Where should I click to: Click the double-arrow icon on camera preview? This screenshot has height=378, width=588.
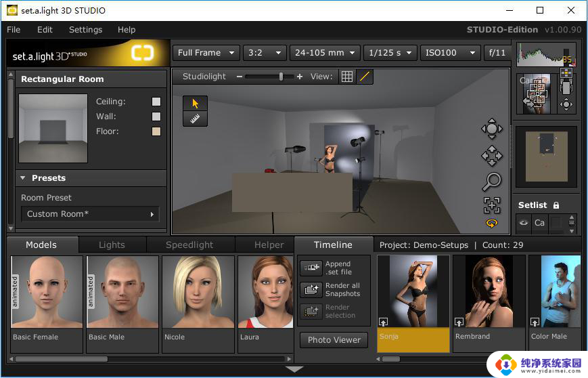(x=528, y=102)
